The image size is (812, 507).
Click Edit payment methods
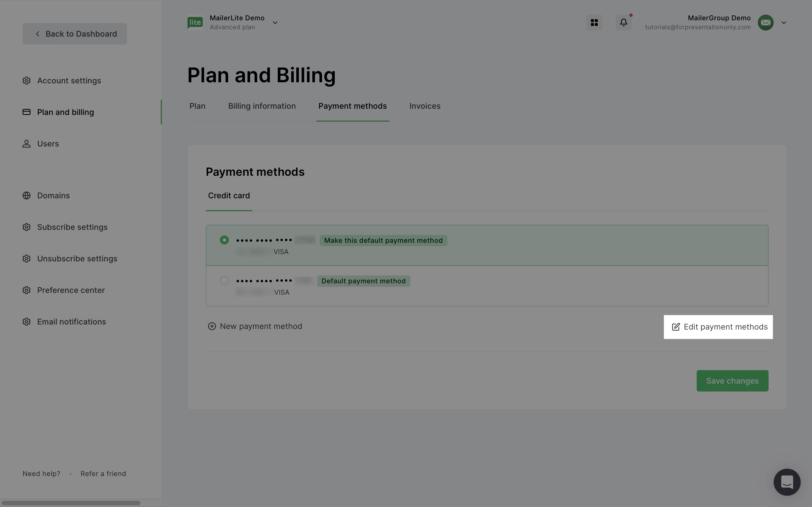(718, 327)
